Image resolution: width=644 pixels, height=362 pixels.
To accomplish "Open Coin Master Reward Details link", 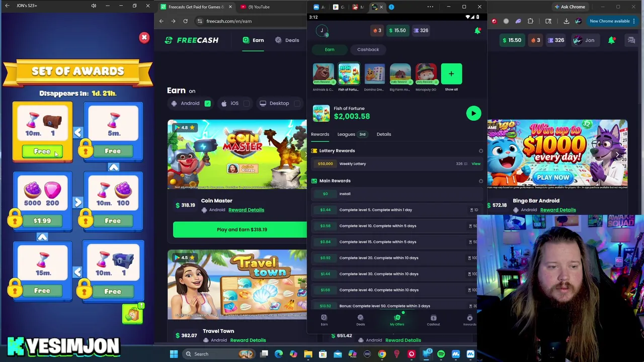I will (x=246, y=210).
